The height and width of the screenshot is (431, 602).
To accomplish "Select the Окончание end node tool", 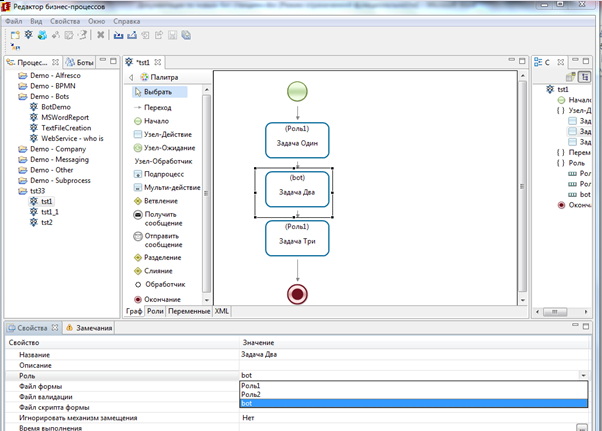I will (x=162, y=299).
